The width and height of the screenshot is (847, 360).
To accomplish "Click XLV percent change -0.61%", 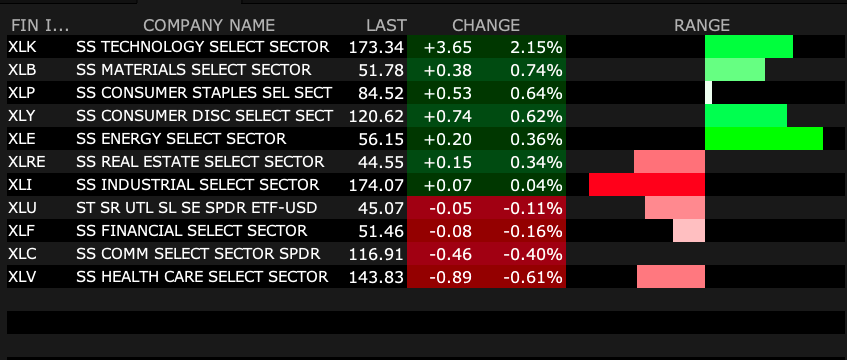I will coord(533,277).
